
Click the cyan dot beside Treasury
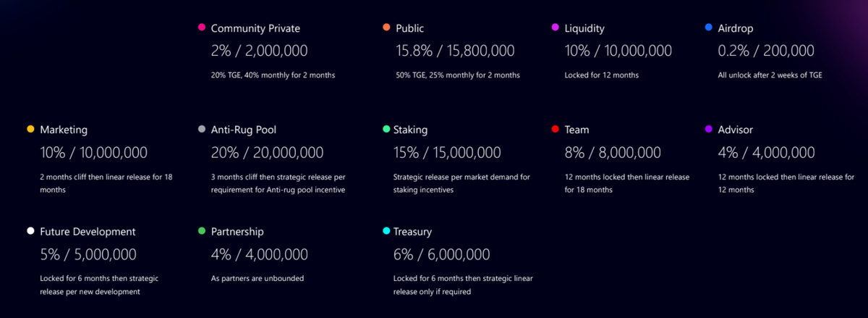387,231
